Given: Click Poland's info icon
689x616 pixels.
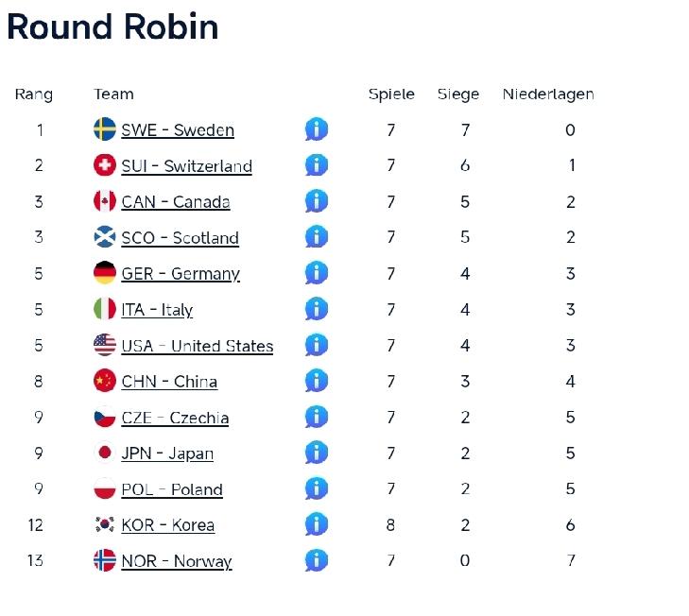Looking at the screenshot, I should tap(316, 488).
